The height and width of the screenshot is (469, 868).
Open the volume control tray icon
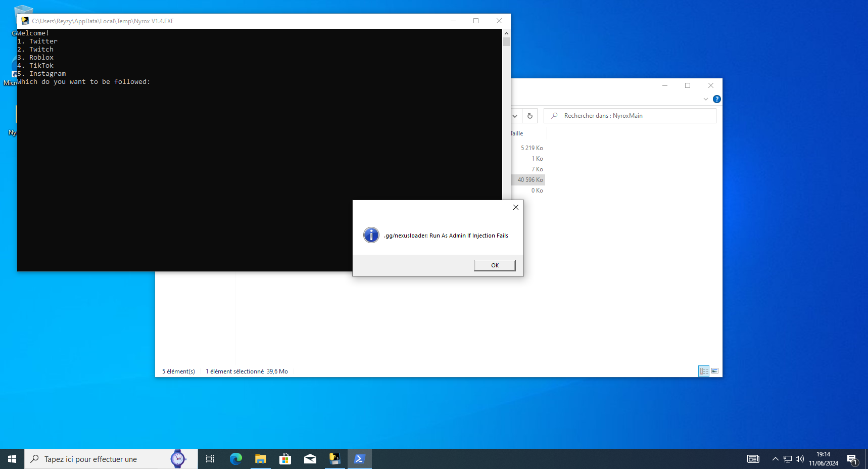[800, 459]
